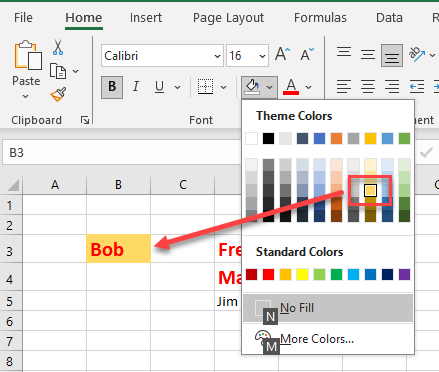Click the red Font Color icon
Image resolution: width=439 pixels, height=372 pixels.
[x=291, y=87]
